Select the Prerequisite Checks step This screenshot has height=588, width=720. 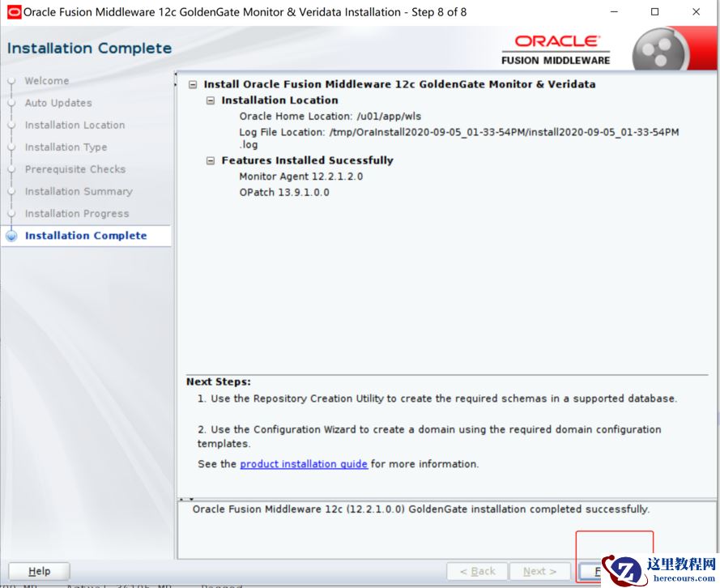pos(75,169)
